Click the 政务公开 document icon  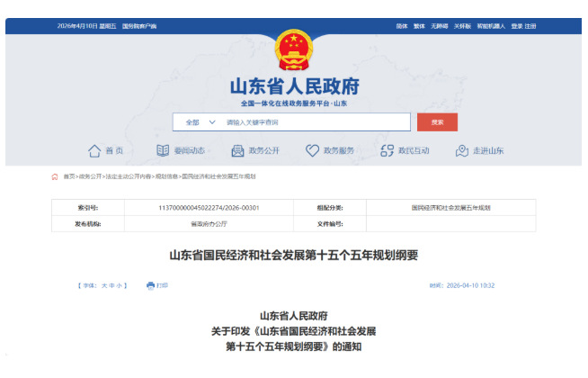tap(237, 150)
